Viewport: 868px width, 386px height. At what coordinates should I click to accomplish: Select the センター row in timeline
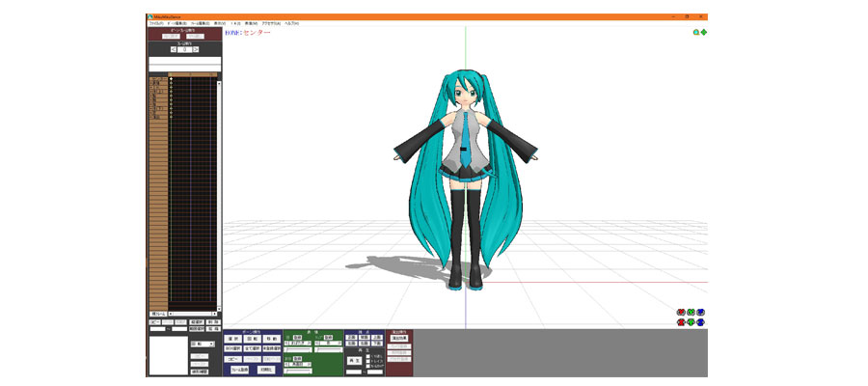158,78
